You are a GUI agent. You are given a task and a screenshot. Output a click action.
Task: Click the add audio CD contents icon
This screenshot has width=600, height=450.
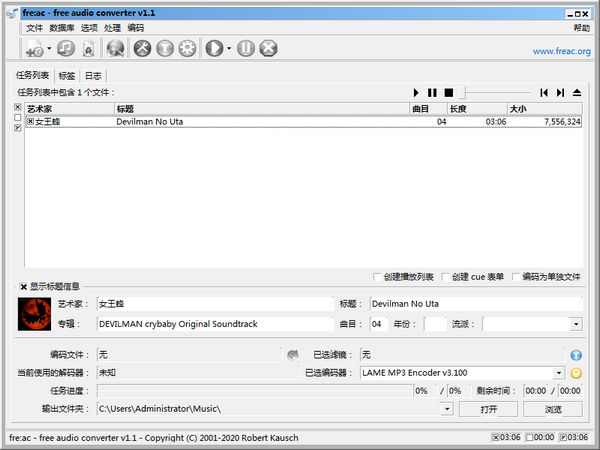point(66,48)
